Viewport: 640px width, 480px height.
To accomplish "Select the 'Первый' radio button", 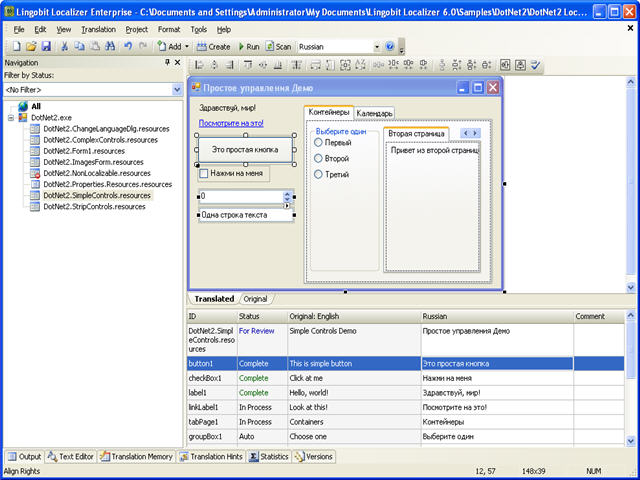I will (x=319, y=143).
